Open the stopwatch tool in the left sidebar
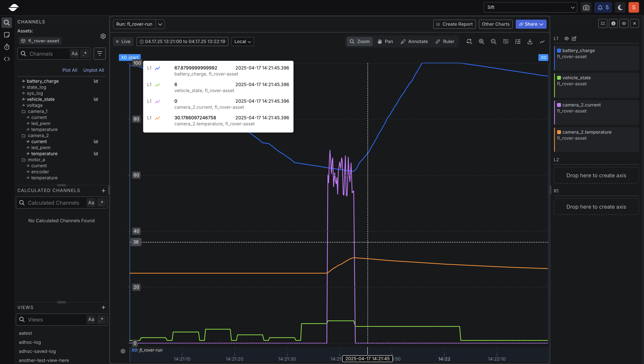 (x=7, y=47)
